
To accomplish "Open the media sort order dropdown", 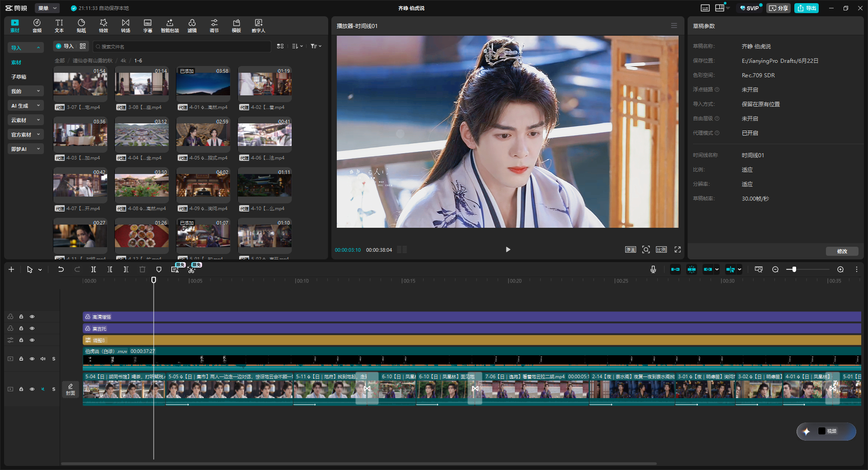I will 297,46.
